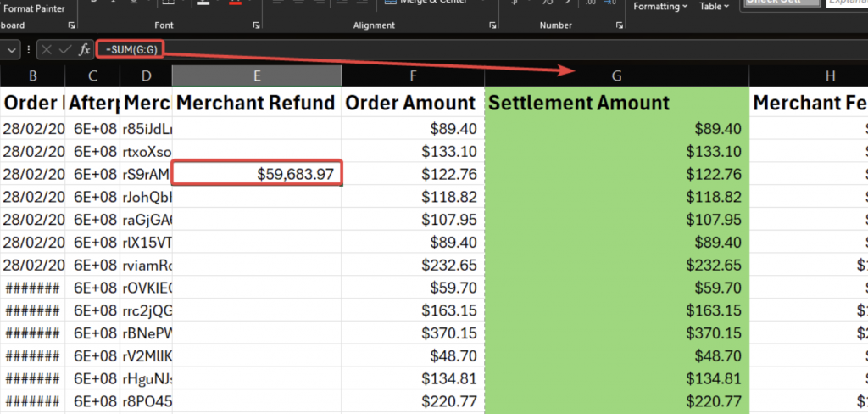Image resolution: width=868 pixels, height=414 pixels.
Task: Click the Cancel (X) icon in formula bar
Action: click(x=47, y=50)
